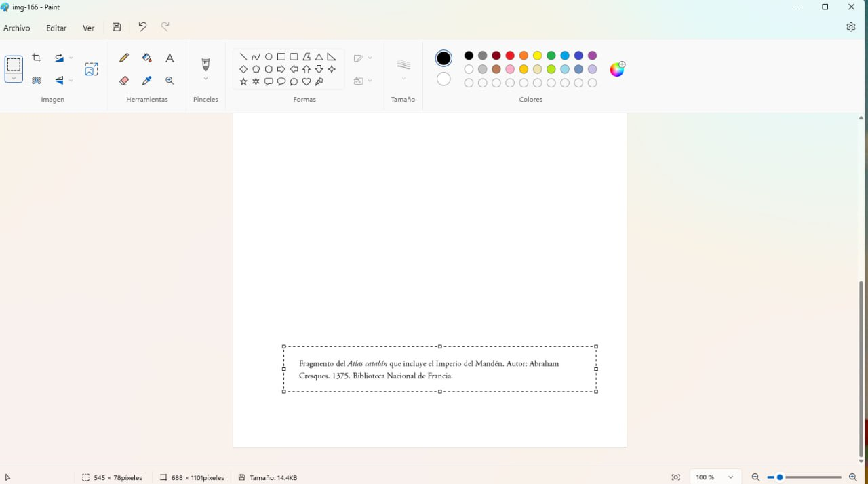
Task: Open the selection options dropdown arrow
Action: pos(14,79)
